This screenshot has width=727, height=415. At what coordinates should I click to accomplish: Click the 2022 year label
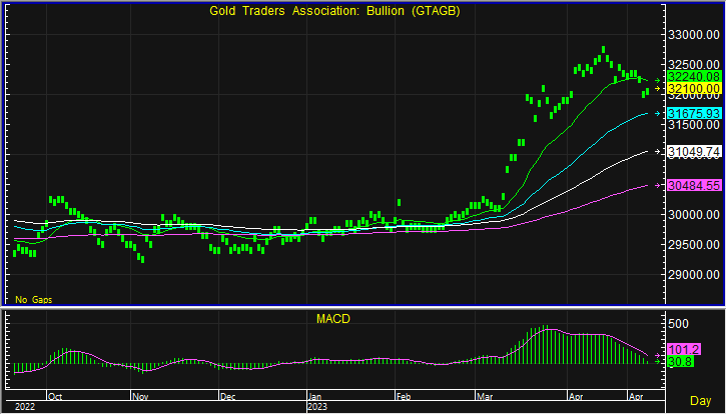(x=25, y=407)
